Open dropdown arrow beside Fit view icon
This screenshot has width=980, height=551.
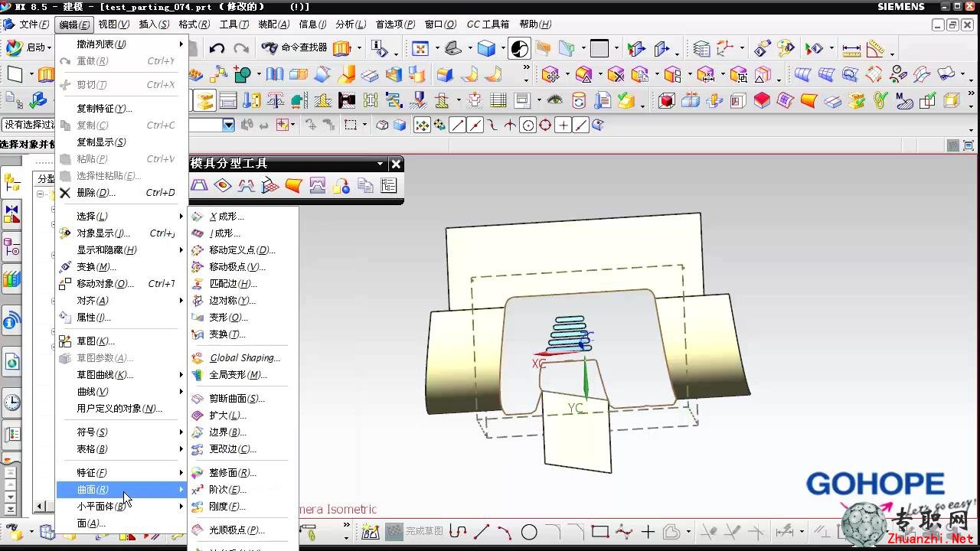(436, 49)
